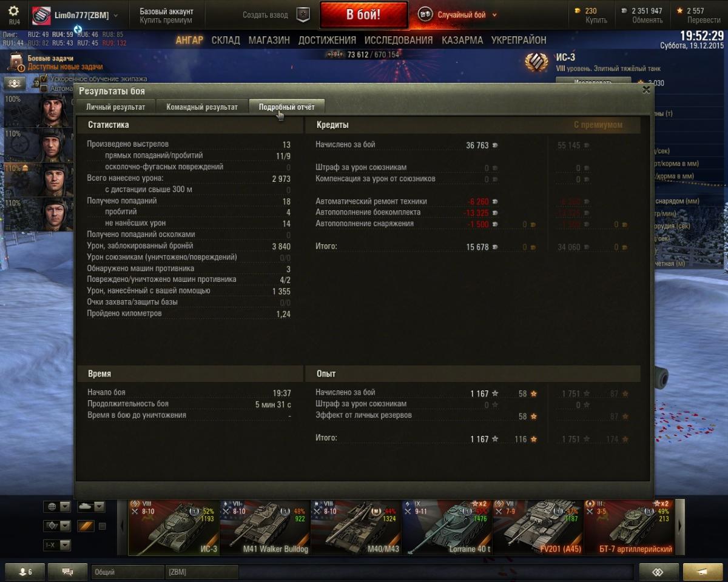Click the platoon star badge icon
Image resolution: width=728 pixels, height=582 pixels.
point(303,15)
